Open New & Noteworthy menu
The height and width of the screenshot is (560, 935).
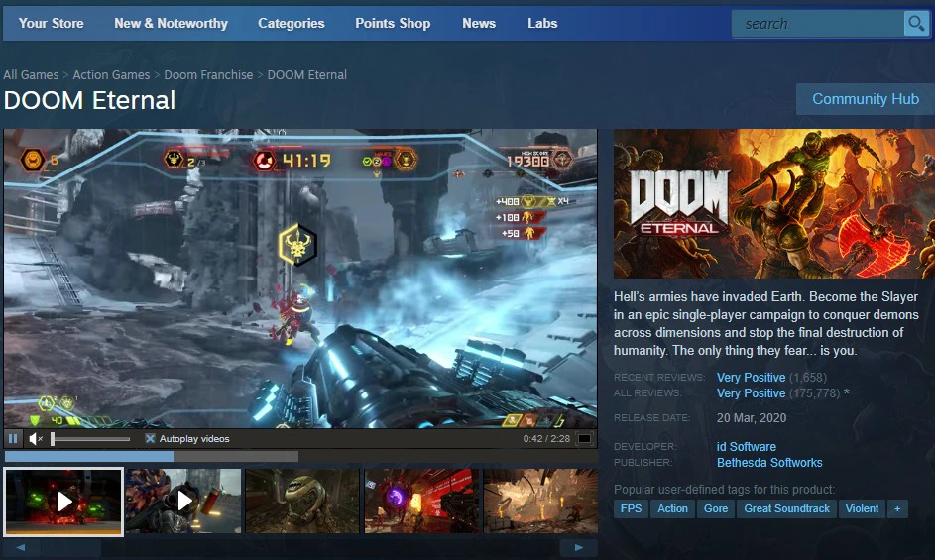pyautogui.click(x=172, y=23)
